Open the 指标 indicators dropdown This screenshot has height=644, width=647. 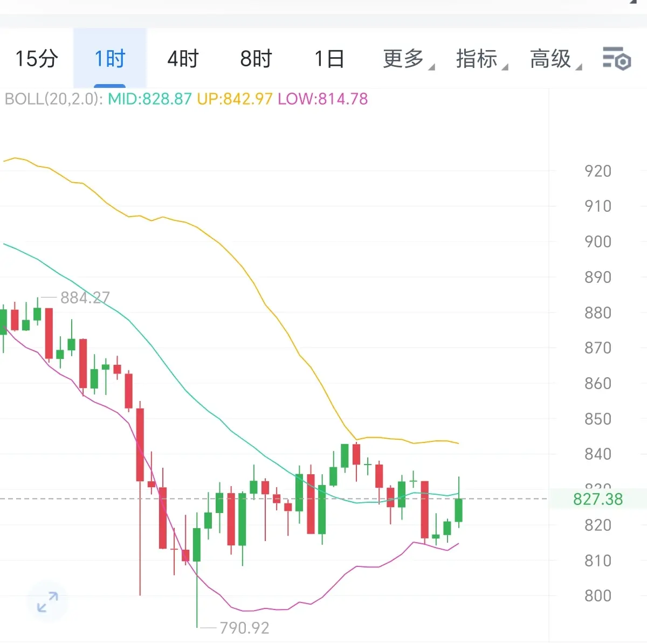[481, 58]
